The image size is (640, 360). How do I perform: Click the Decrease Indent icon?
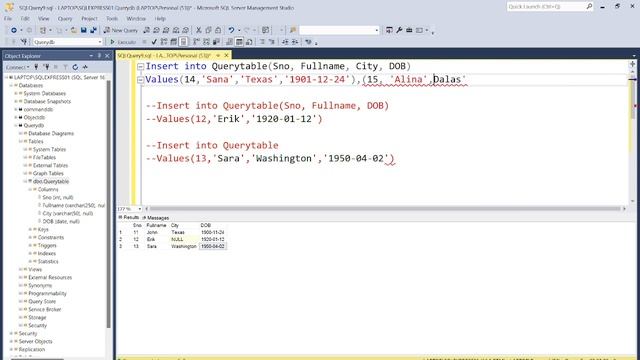[285, 42]
